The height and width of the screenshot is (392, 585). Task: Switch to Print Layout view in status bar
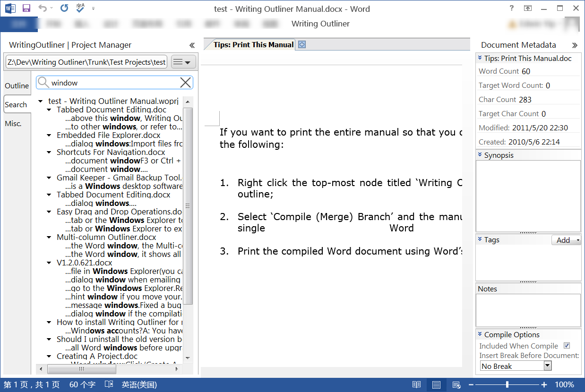pos(436,385)
